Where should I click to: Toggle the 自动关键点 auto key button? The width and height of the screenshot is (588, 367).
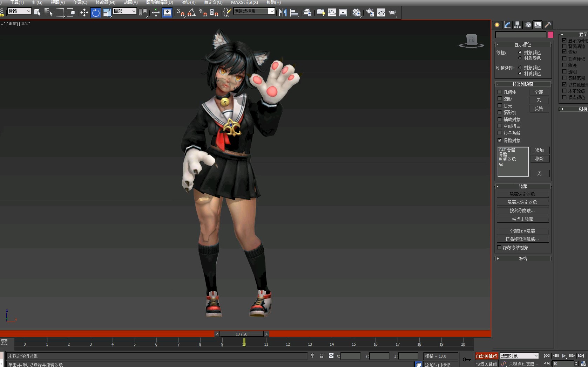coord(486,356)
